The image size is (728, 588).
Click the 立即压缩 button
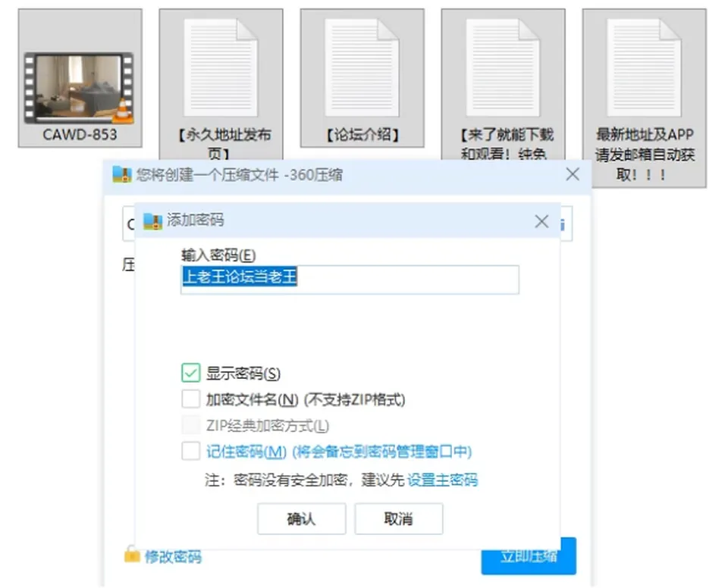pyautogui.click(x=529, y=555)
